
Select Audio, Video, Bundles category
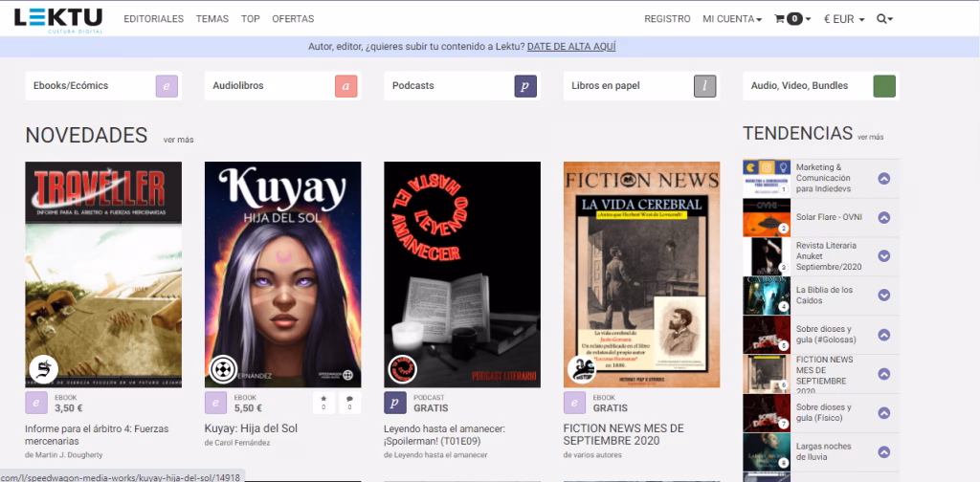coord(820,86)
